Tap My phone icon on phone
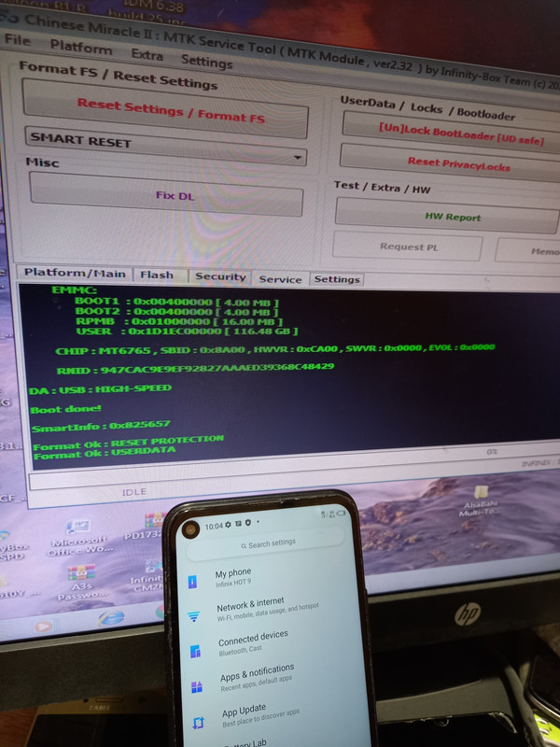 192,581
